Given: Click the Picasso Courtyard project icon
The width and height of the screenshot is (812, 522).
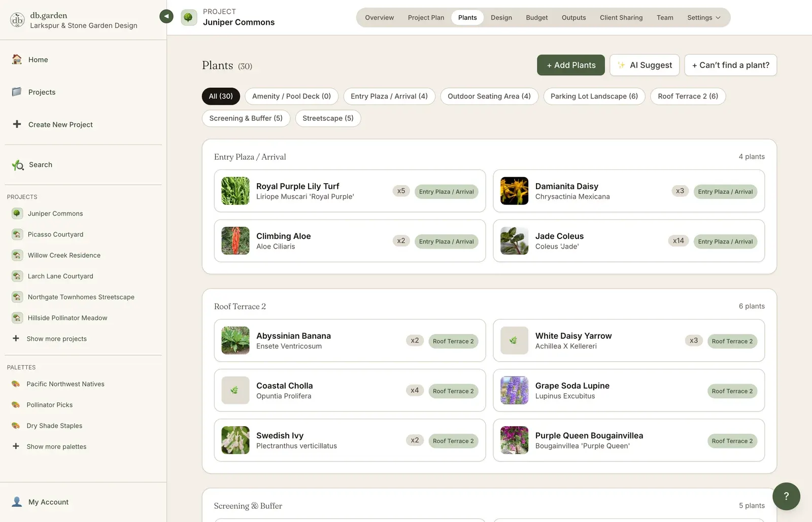Looking at the screenshot, I should pos(17,234).
